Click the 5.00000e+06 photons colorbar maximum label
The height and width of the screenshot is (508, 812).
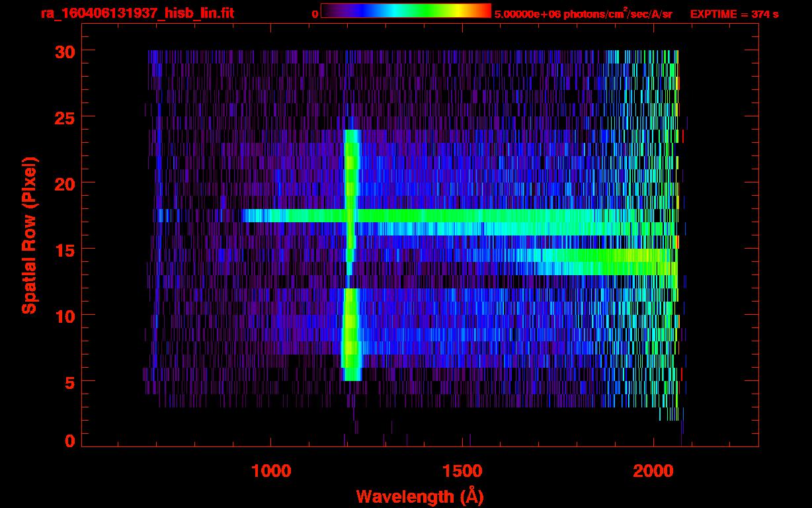583,14
